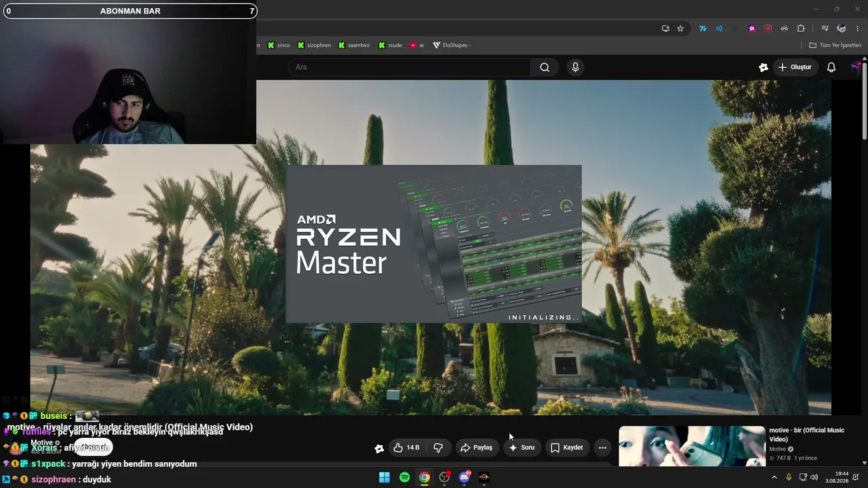
Task: Click the YouTube search field labeled Ara
Action: tap(410, 67)
